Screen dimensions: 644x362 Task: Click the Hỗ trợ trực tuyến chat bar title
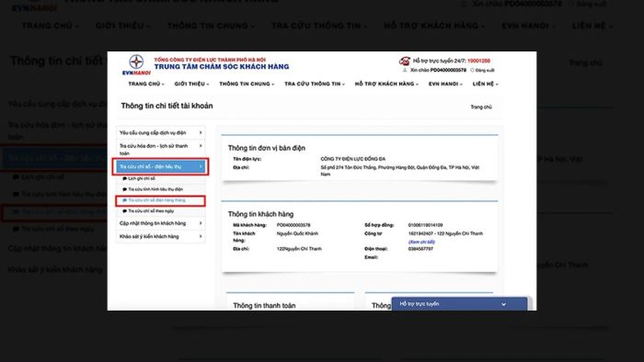click(420, 304)
